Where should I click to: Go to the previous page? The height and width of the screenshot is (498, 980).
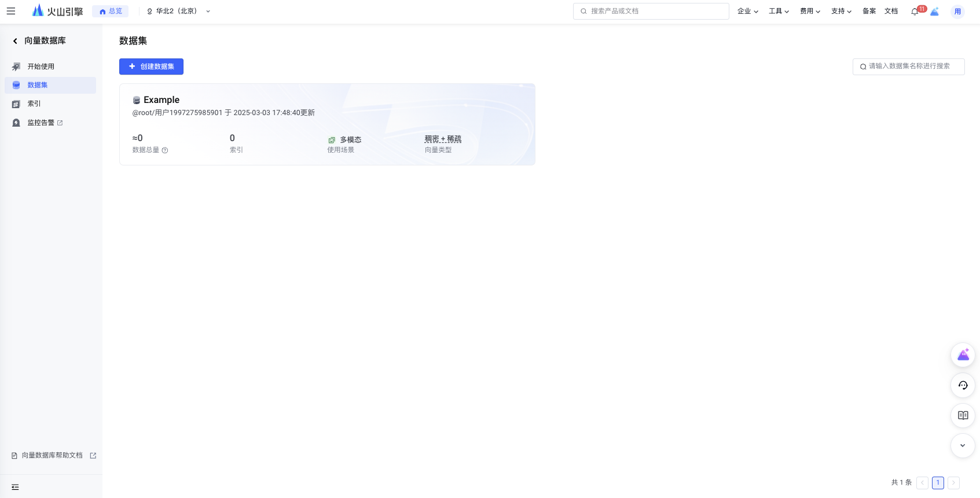click(923, 482)
